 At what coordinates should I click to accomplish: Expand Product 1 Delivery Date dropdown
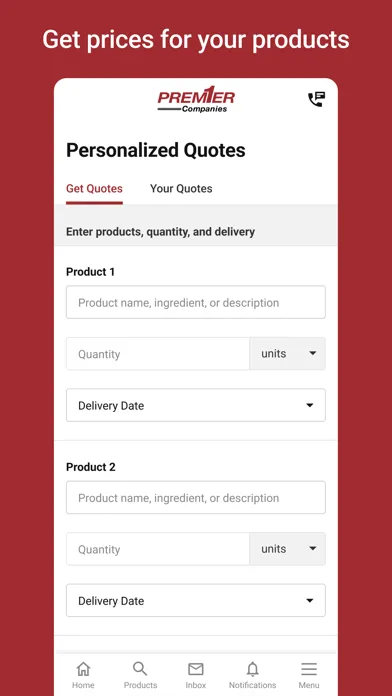(x=196, y=405)
